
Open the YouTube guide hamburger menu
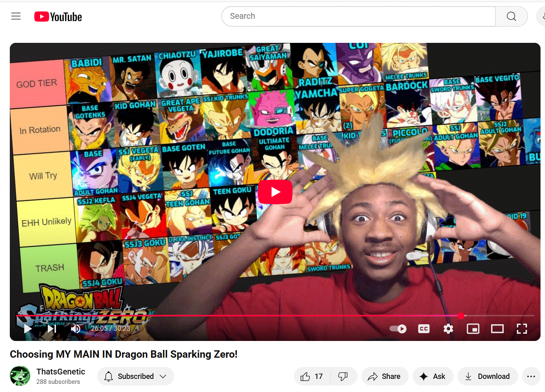point(16,16)
